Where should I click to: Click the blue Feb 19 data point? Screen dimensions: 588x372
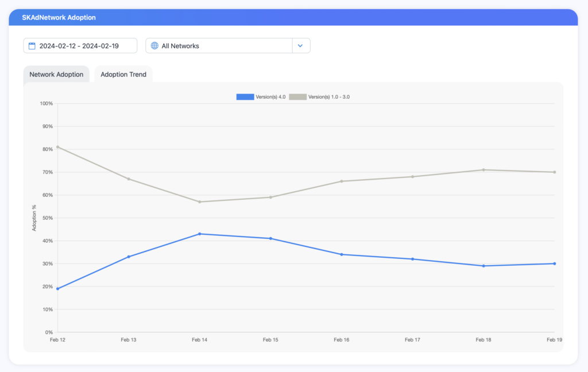coord(555,263)
